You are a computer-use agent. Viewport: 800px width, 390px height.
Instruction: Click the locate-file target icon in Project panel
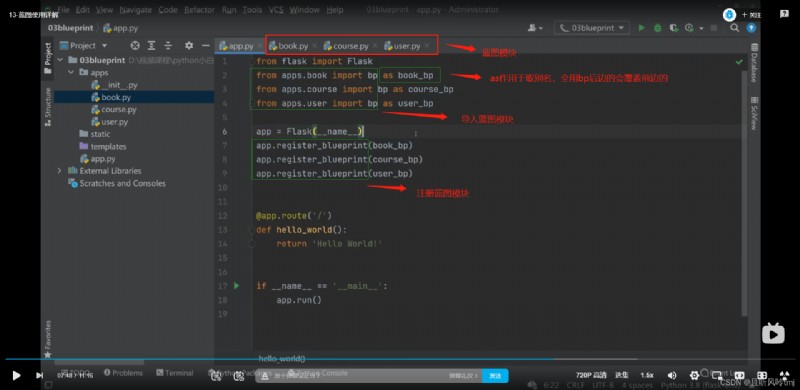click(135, 45)
